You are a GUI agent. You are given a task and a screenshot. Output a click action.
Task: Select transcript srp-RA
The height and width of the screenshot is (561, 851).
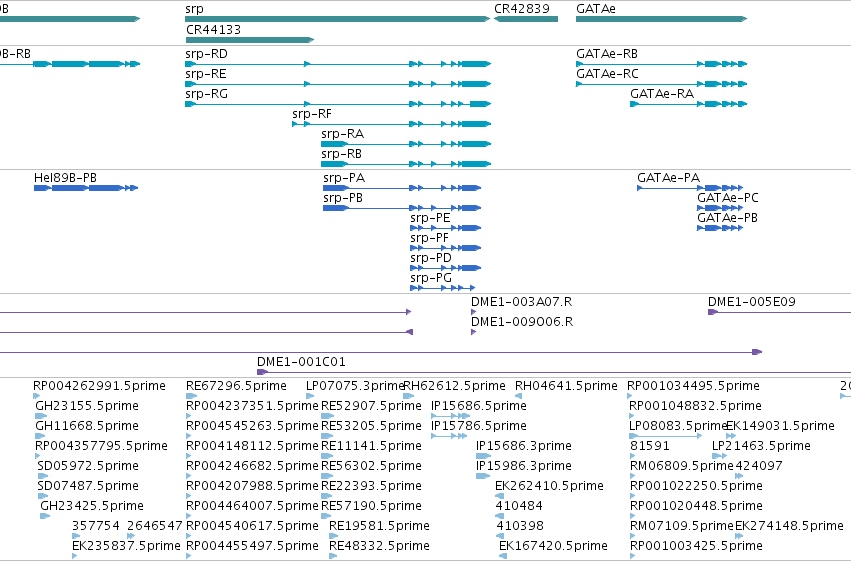406,144
